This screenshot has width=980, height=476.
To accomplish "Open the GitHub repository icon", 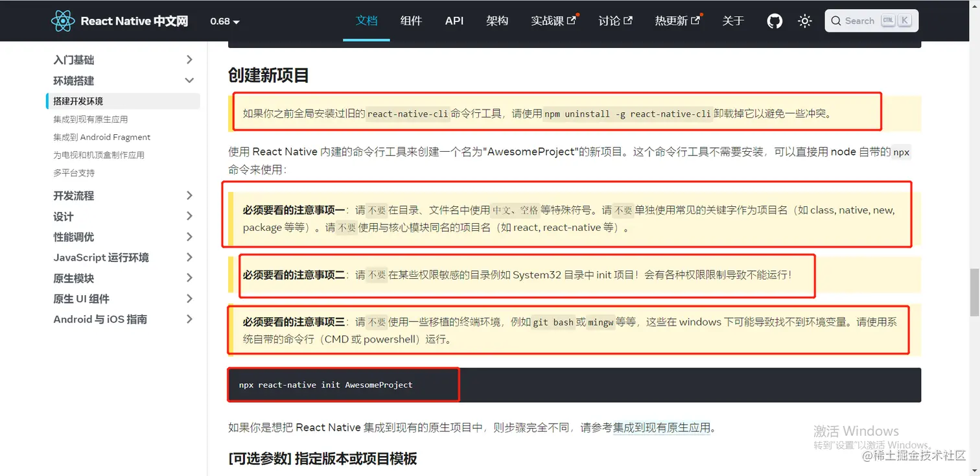I will (x=775, y=21).
